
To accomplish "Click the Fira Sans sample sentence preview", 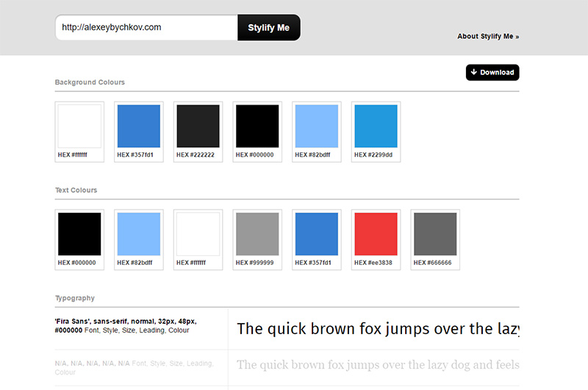I will 378,329.
